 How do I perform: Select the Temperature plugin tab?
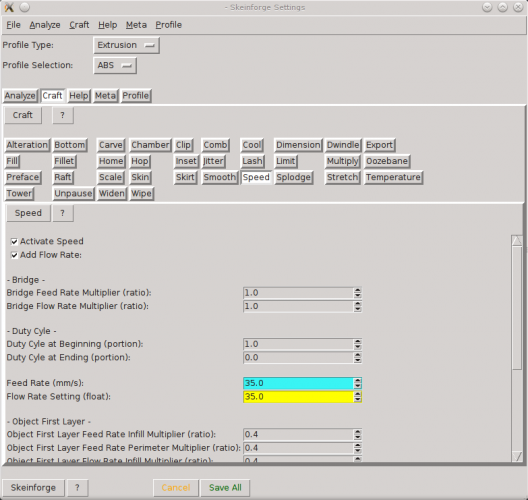click(394, 177)
